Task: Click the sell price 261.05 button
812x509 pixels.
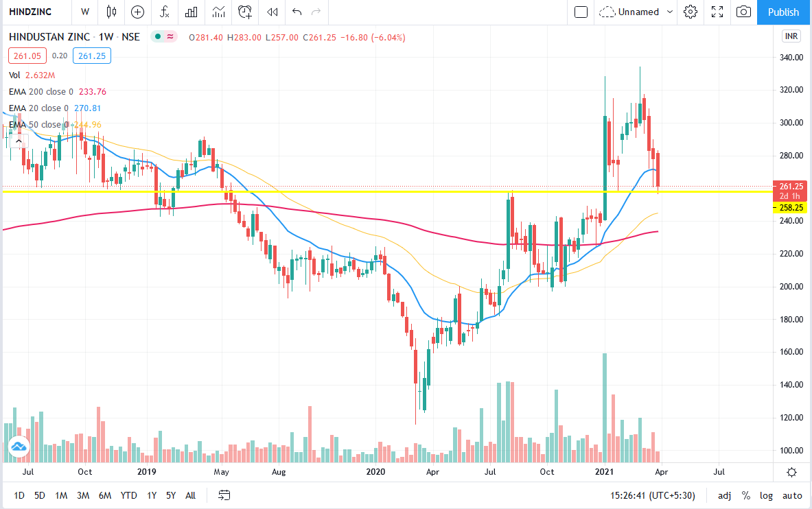Action: pyautogui.click(x=27, y=56)
